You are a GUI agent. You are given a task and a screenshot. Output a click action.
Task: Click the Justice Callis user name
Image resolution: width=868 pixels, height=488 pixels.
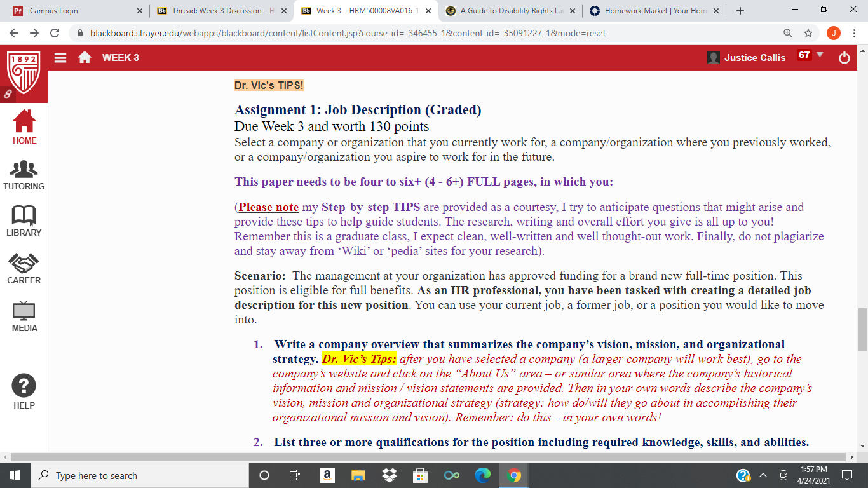[755, 57]
